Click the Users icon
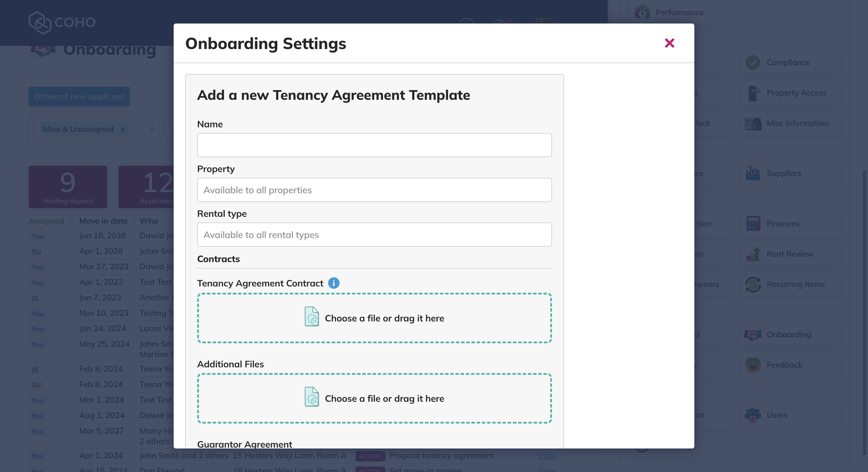Screen dimensions: 868x472 click(x=753, y=415)
